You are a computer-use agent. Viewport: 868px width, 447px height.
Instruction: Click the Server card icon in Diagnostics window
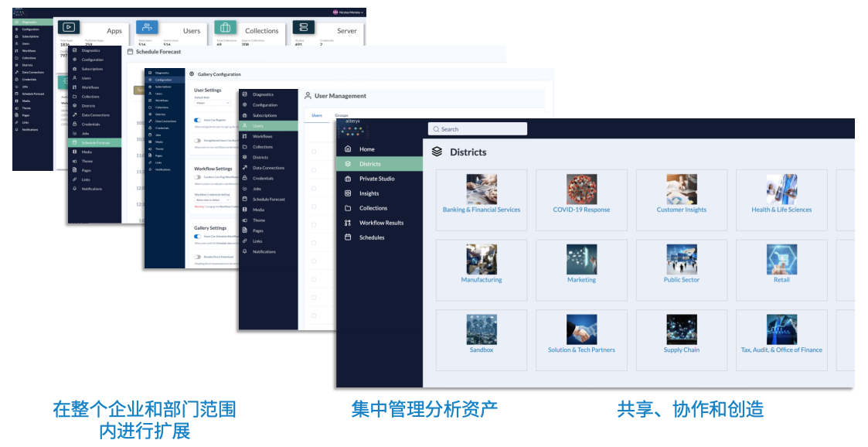[303, 27]
